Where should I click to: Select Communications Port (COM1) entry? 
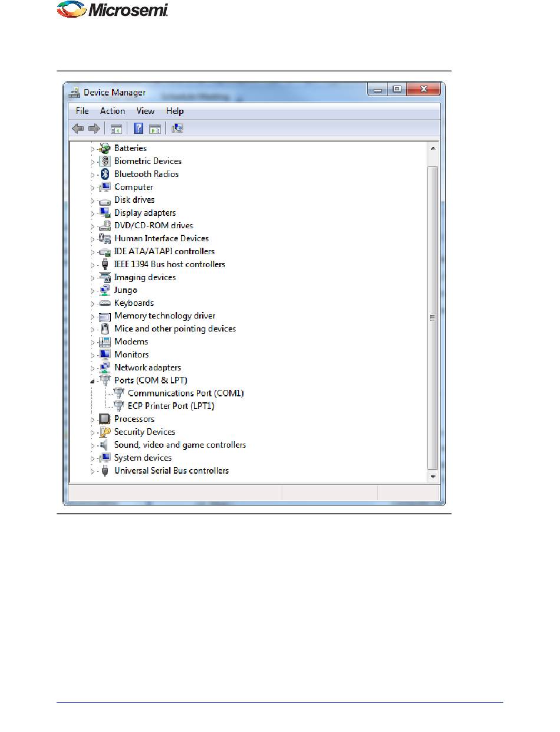(186, 393)
